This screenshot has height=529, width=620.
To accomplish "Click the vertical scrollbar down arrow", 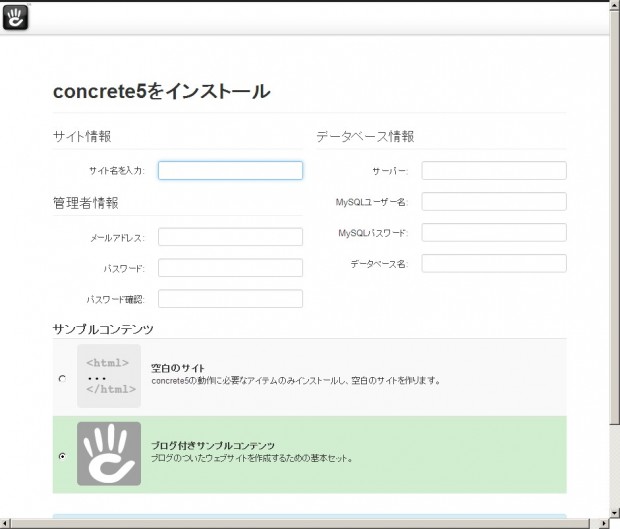I will coord(615,513).
